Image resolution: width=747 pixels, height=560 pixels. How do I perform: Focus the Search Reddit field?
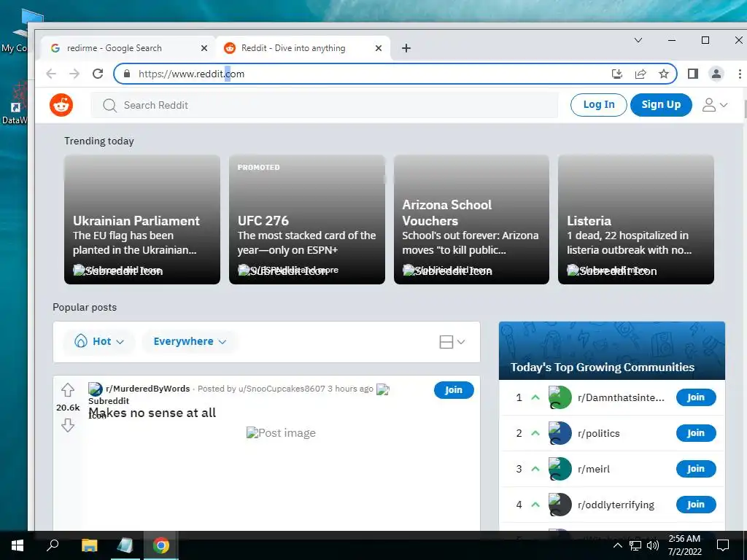point(325,105)
